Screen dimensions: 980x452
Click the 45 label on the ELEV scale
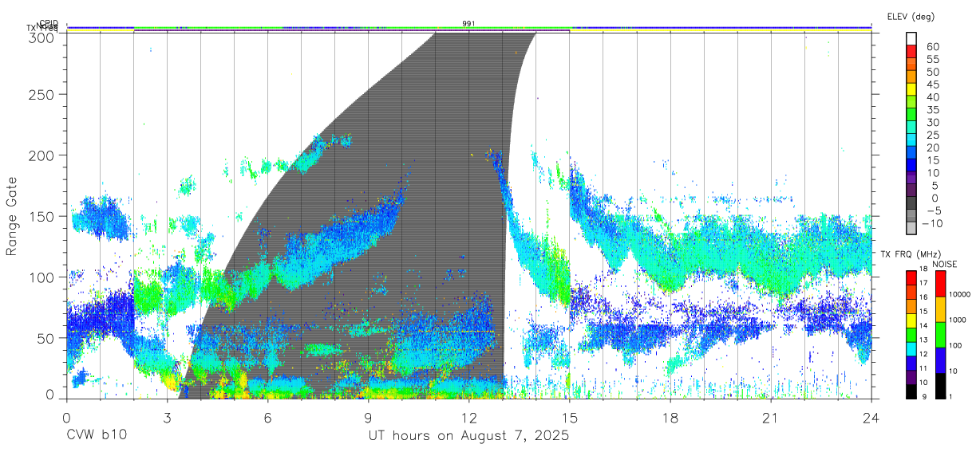[x=931, y=84]
